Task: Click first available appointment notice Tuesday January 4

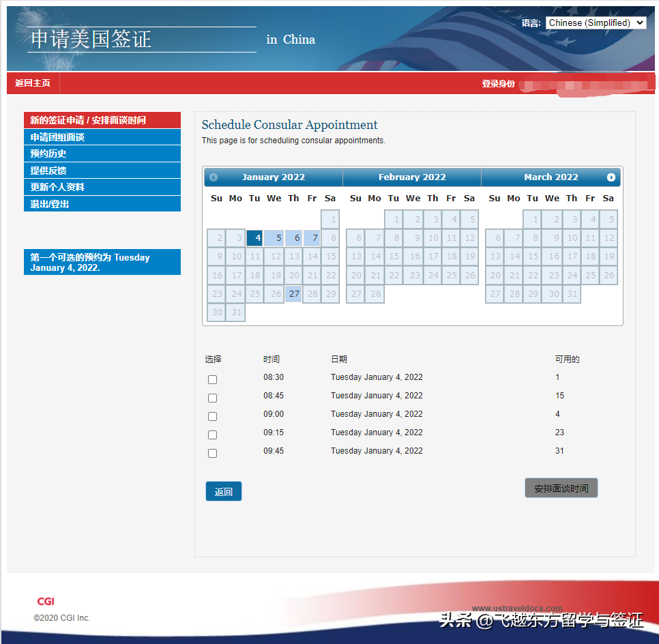Action: [x=102, y=263]
